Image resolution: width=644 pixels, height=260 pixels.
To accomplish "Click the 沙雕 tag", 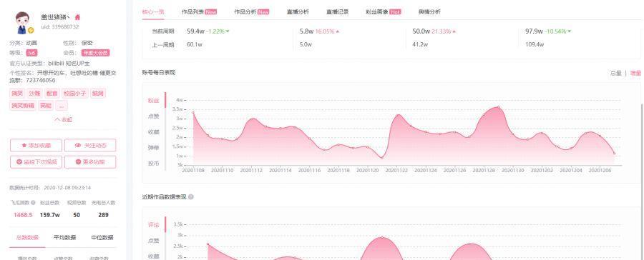I will click(34, 93).
